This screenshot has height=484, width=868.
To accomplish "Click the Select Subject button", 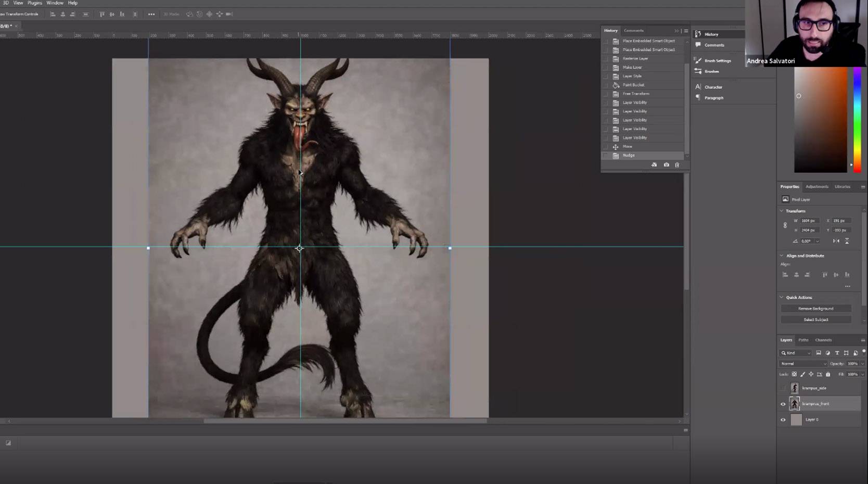I will click(x=815, y=320).
